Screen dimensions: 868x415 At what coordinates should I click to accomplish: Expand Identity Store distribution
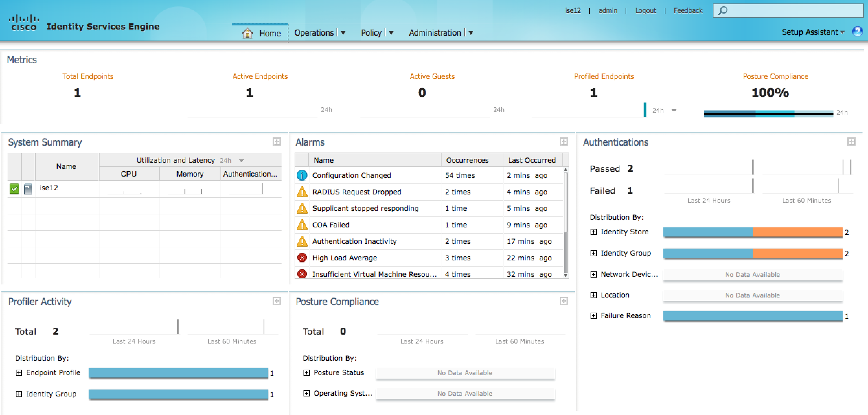(594, 232)
